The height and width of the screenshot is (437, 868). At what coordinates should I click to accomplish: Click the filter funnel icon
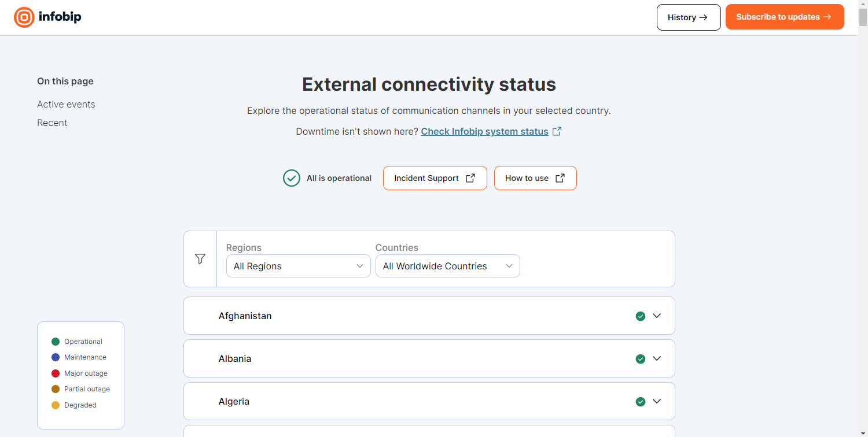(200, 259)
